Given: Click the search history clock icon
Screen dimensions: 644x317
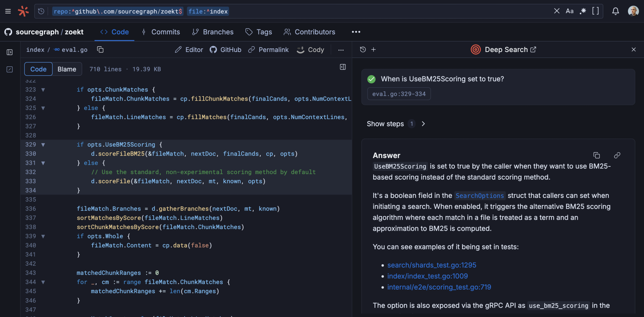Looking at the screenshot, I should (41, 11).
